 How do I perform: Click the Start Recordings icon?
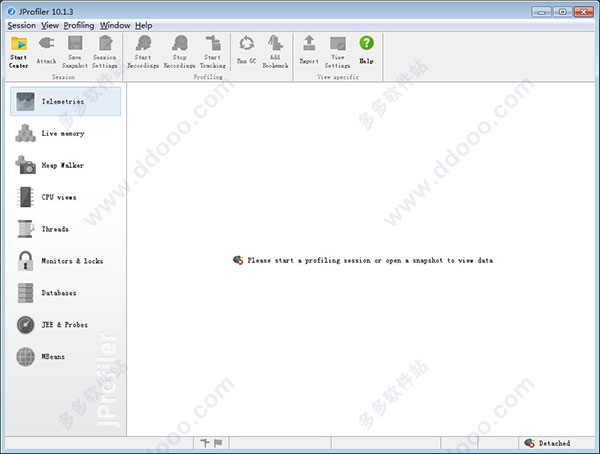(143, 52)
